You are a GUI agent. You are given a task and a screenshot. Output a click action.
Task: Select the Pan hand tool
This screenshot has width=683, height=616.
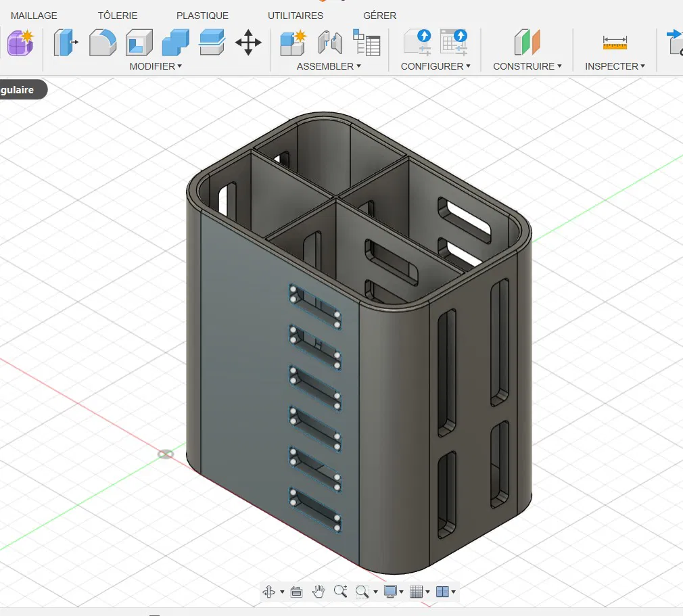coord(319,592)
